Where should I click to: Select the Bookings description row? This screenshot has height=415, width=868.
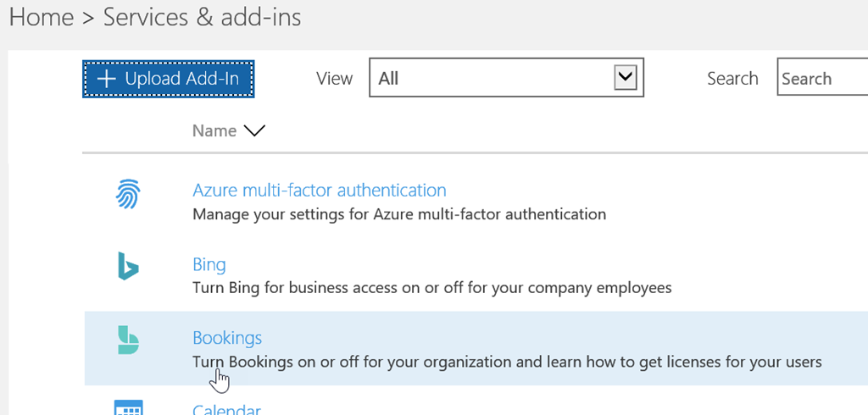pos(507,362)
